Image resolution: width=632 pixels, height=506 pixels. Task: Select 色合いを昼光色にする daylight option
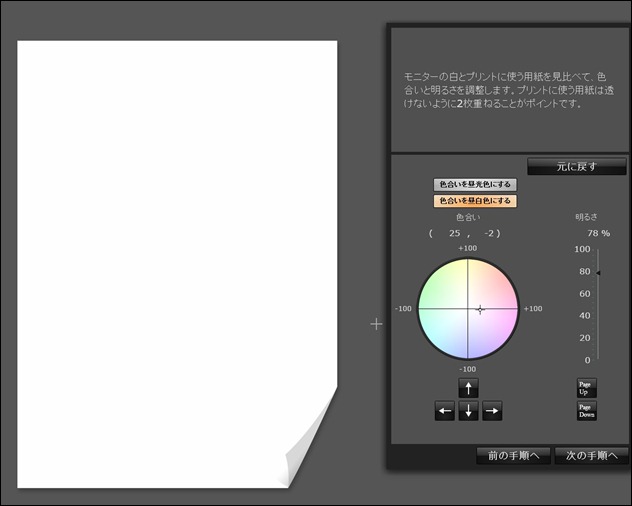click(475, 184)
